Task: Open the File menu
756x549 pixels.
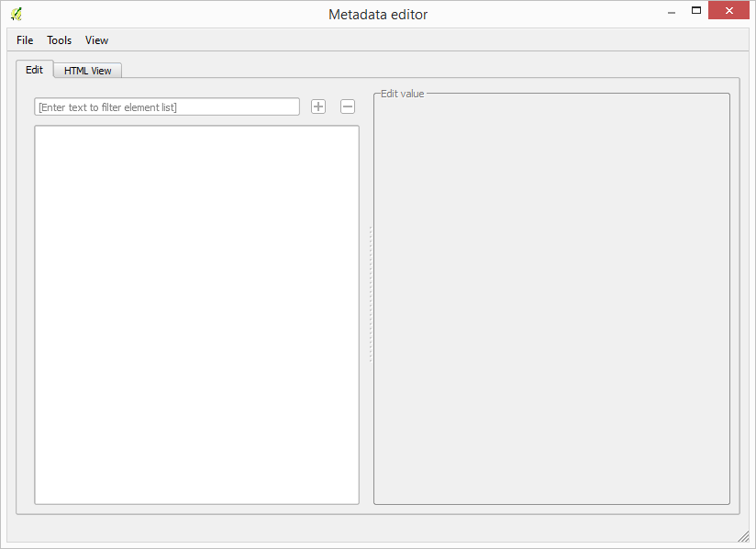Action: click(24, 40)
